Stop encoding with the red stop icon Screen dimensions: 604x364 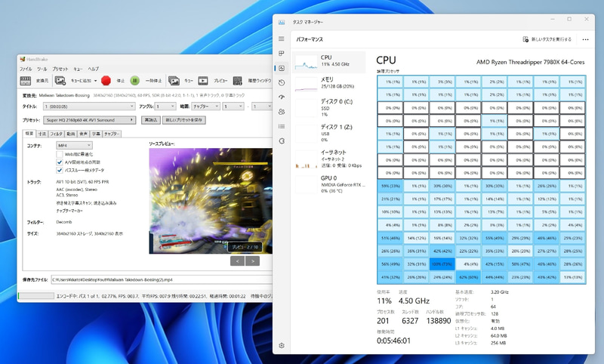[x=106, y=81]
